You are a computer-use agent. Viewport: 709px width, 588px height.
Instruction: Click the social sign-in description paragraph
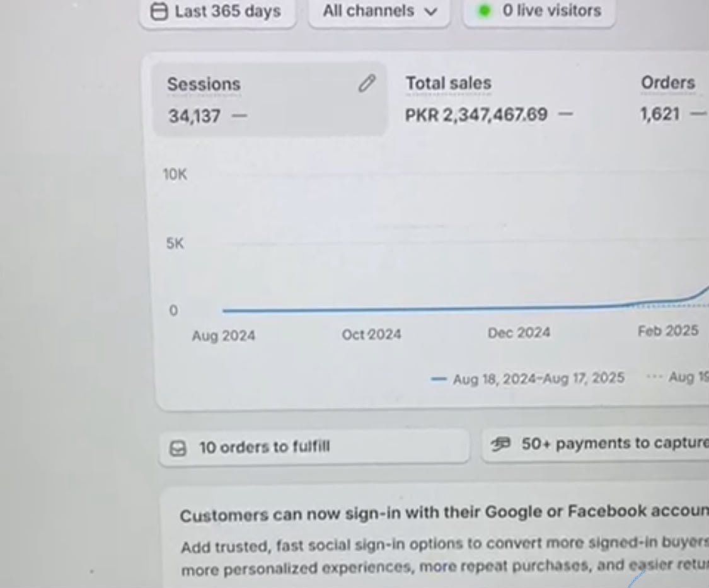[x=445, y=556]
